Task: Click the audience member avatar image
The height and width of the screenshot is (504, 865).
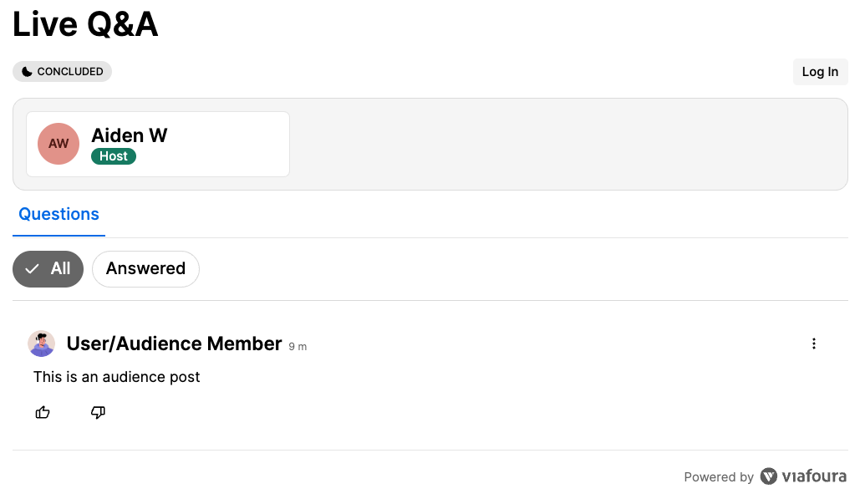Action: pos(41,344)
